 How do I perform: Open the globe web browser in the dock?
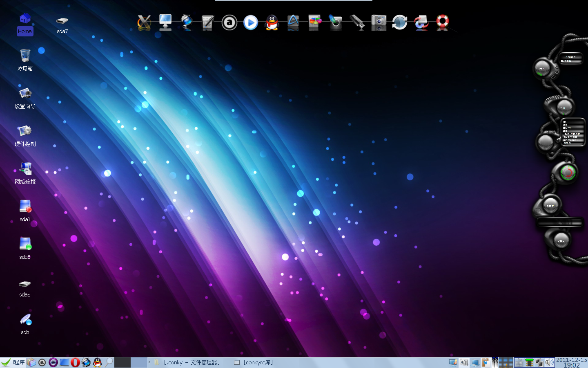click(x=187, y=22)
